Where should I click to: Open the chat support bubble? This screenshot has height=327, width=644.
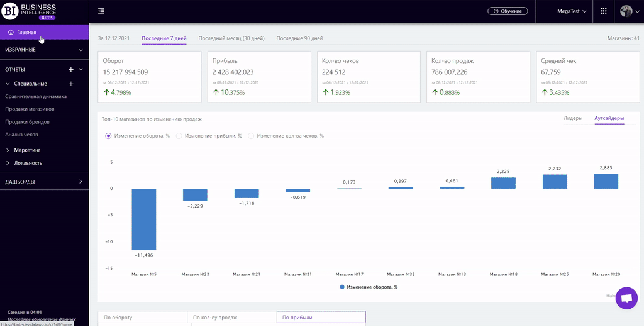[626, 298]
